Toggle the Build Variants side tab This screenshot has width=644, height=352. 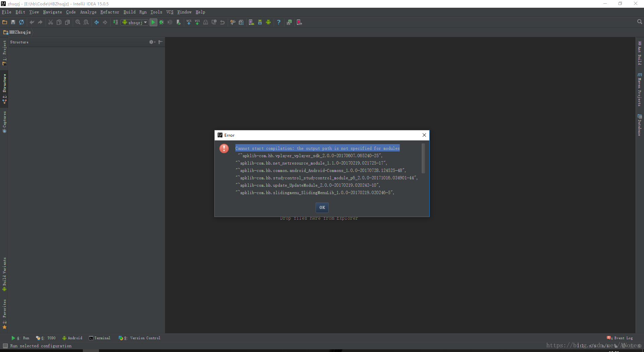(x=4, y=274)
